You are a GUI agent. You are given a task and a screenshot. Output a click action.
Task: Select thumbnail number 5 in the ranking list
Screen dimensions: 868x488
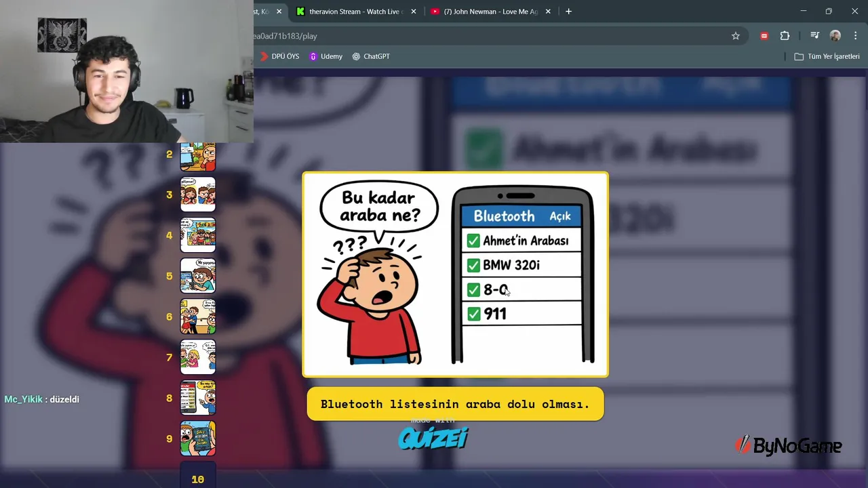point(197,276)
